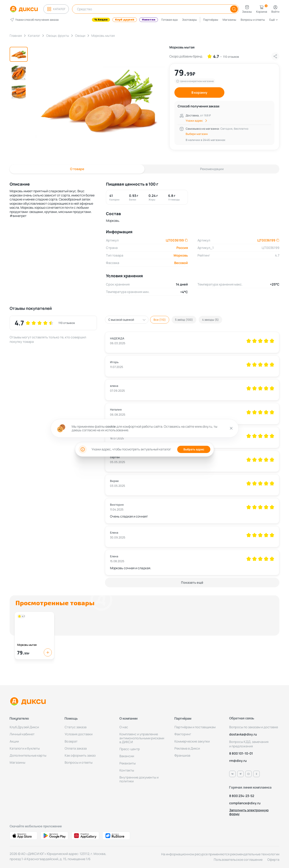Open the Каталог dropdown button

point(56,9)
